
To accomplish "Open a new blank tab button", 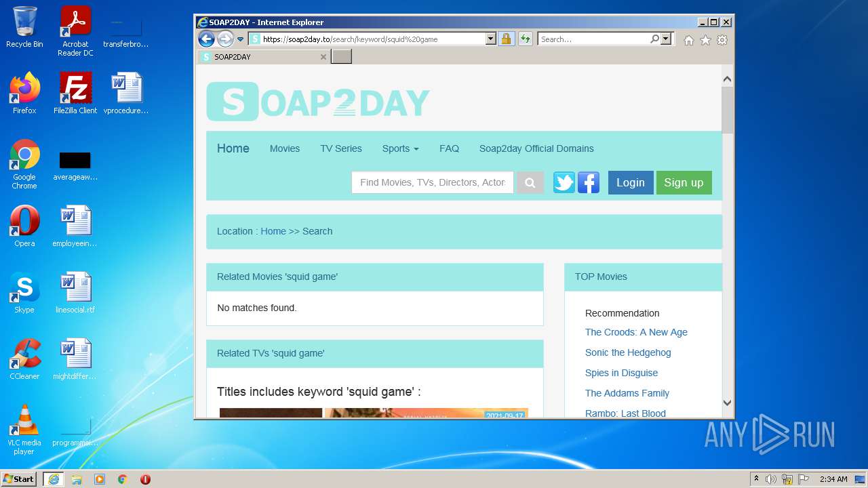I will [x=341, y=57].
